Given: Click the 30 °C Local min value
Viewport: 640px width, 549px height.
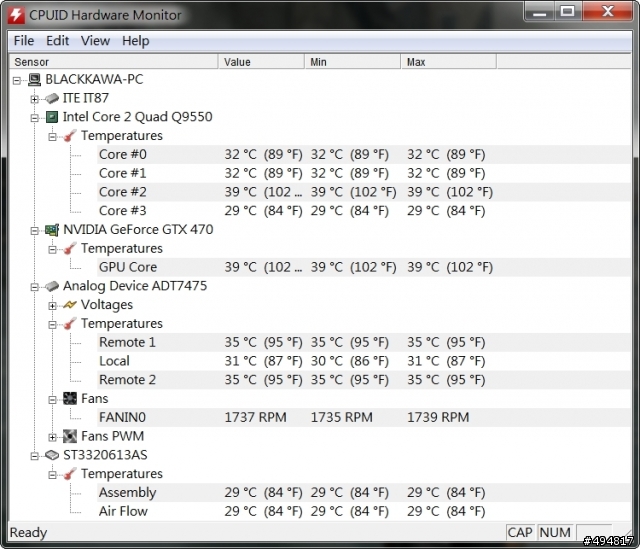Looking at the screenshot, I should tap(349, 361).
